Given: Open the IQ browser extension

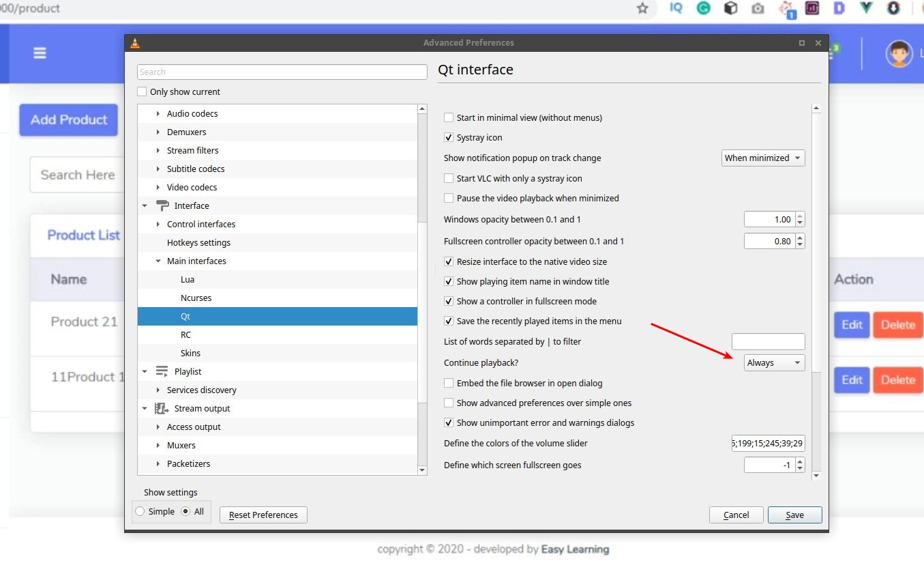Looking at the screenshot, I should [x=676, y=8].
